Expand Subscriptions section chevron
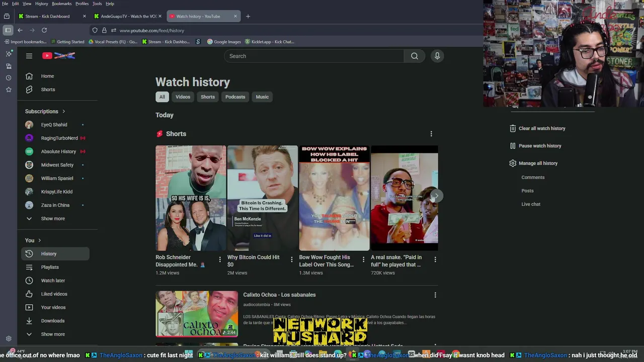The height and width of the screenshot is (362, 644). pos(63,112)
